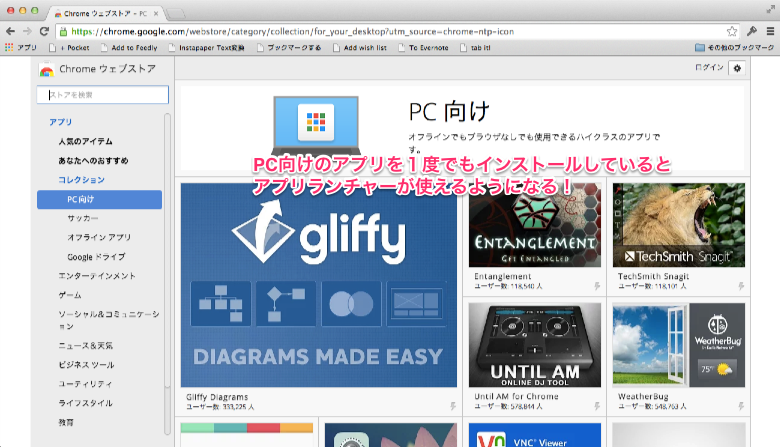Click the Instapaper Text変換 bookmarklet
This screenshot has width=780, height=447.
click(x=206, y=48)
